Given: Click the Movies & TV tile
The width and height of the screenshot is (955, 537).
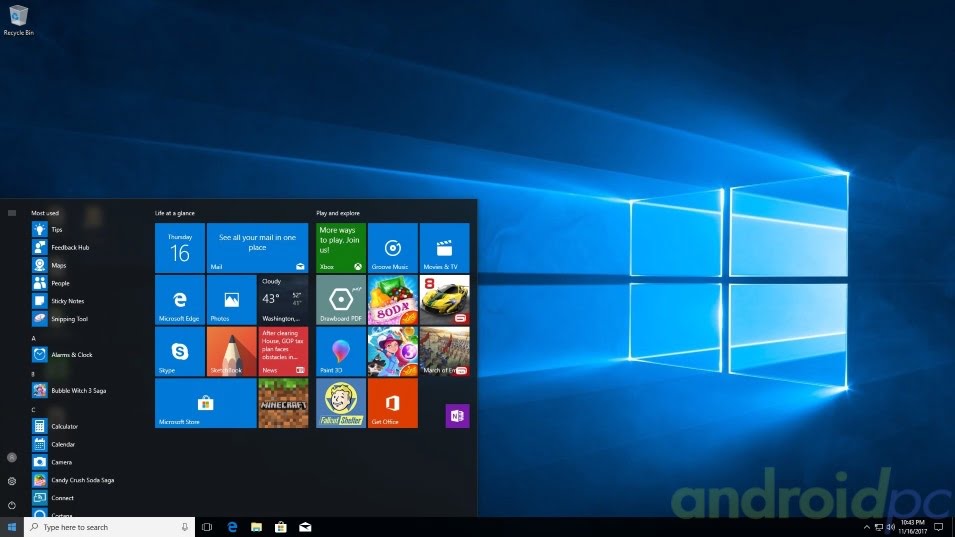Looking at the screenshot, I should pos(444,248).
